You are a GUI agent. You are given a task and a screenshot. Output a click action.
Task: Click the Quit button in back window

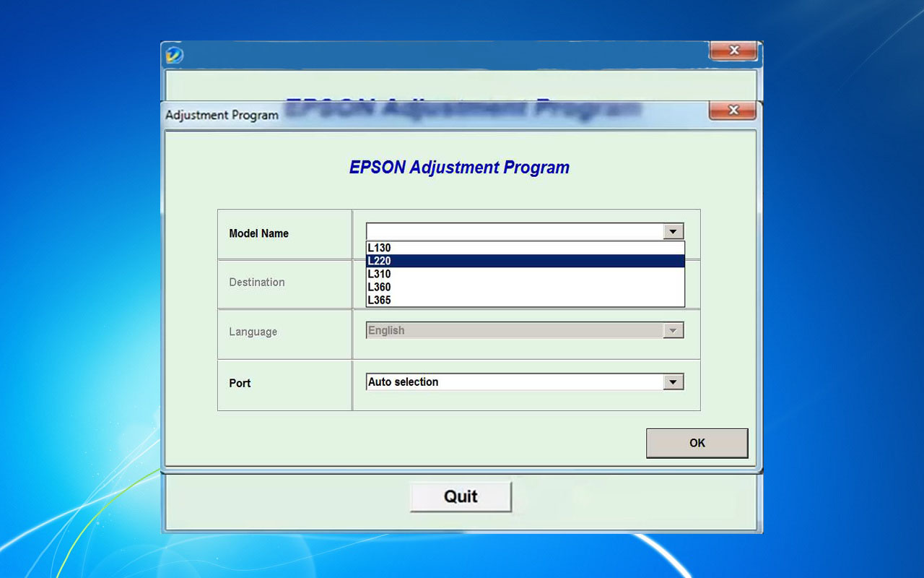(461, 496)
